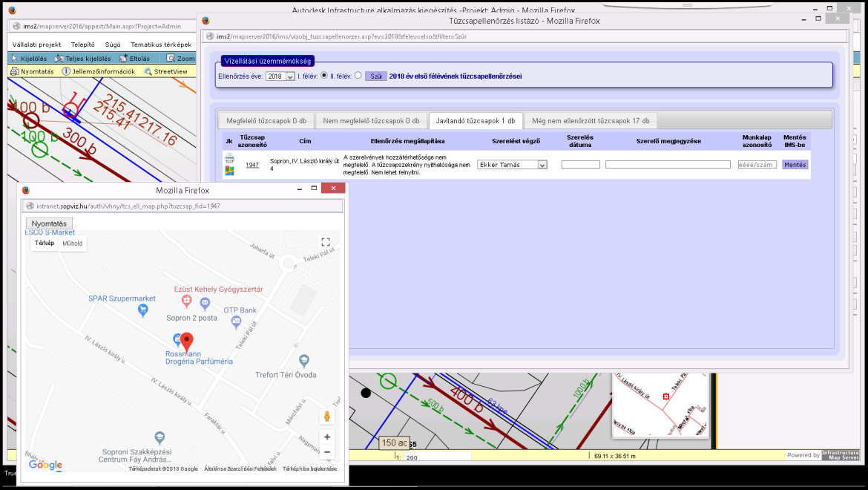Click Firefox icon of hydrant list window
The width and height of the screenshot is (868, 490).
pyautogui.click(x=206, y=21)
